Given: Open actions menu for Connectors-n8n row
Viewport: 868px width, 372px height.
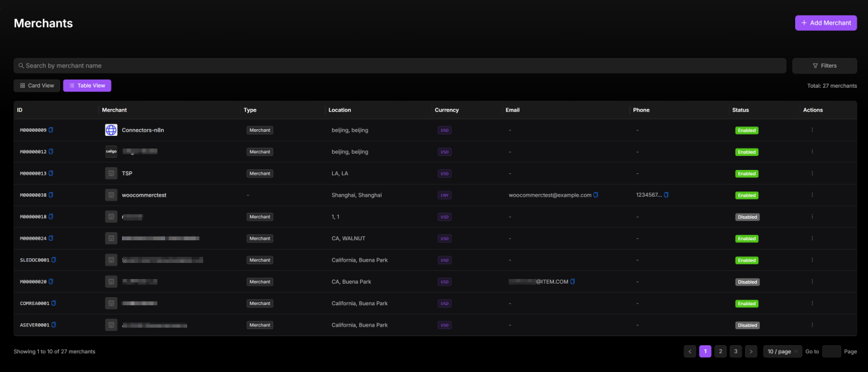Looking at the screenshot, I should click(x=812, y=130).
